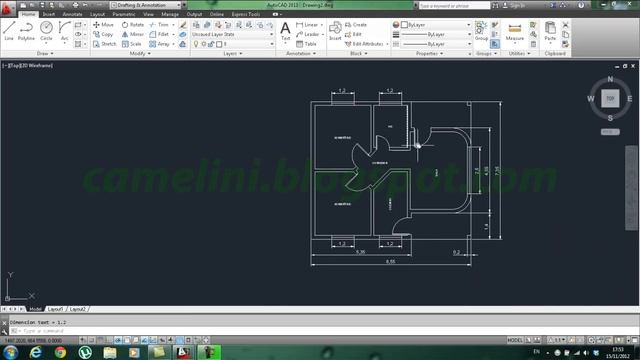The width and height of the screenshot is (640, 360).
Task: Click the Cut icon in Clipboard panel
Action: coord(565,25)
